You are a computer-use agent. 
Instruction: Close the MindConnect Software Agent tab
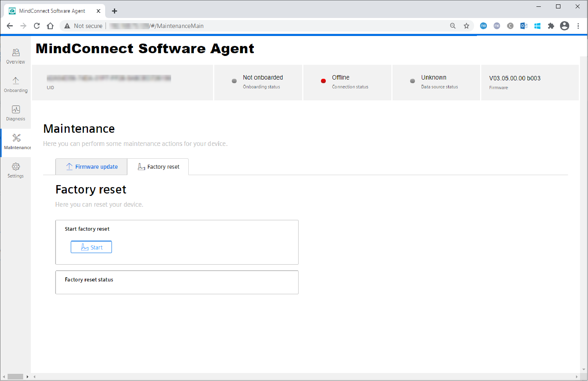point(98,11)
